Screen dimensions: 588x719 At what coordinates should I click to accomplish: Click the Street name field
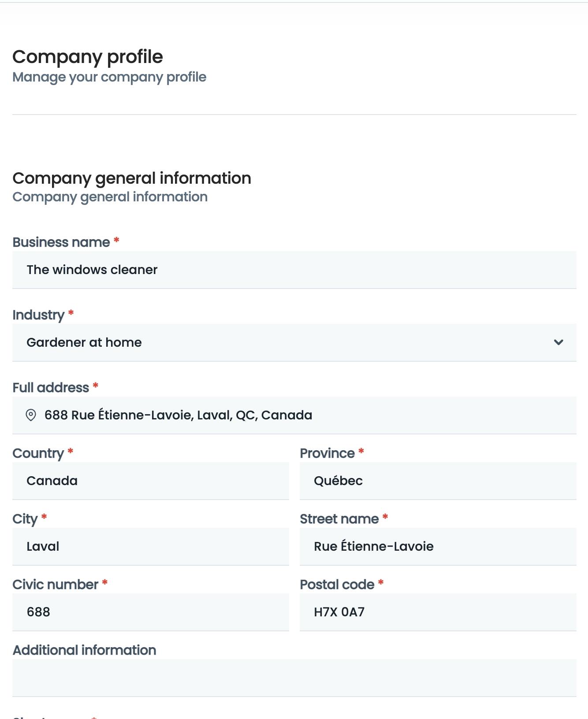pos(438,546)
